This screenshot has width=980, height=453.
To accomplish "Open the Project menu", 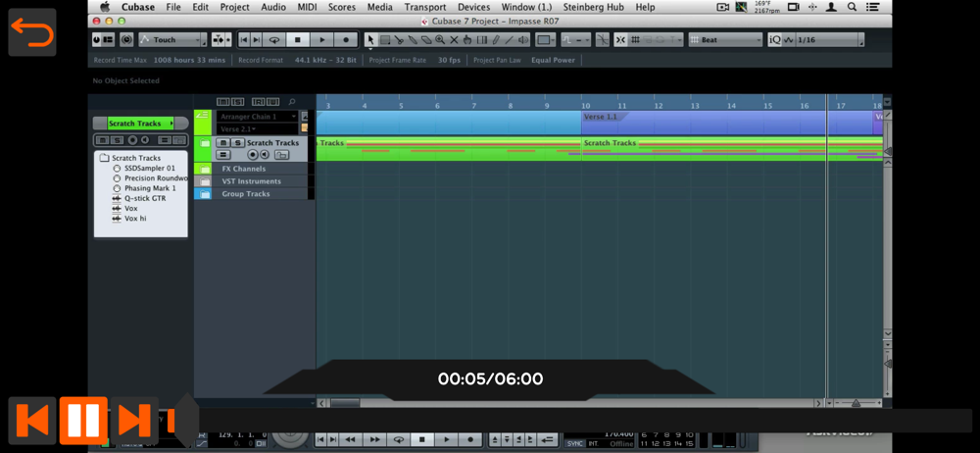I will (234, 7).
